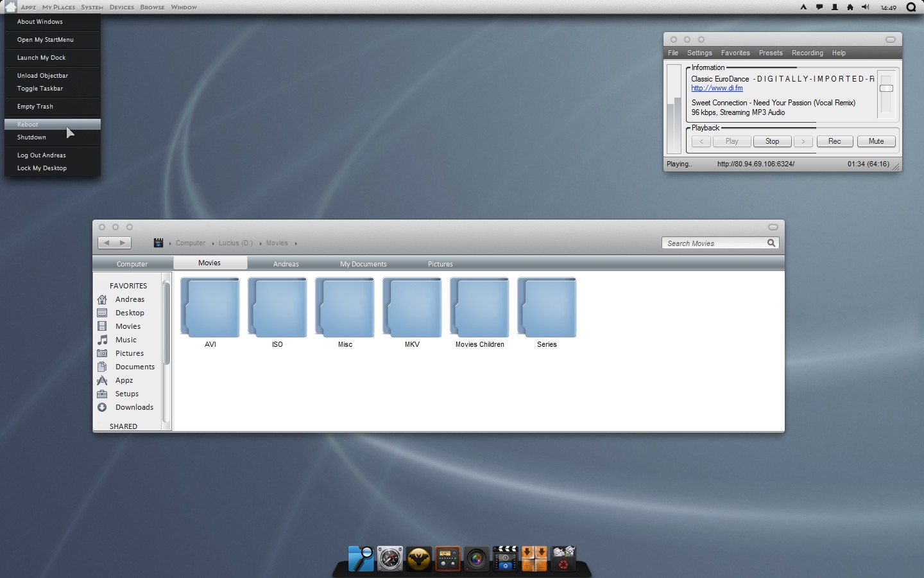The width and height of the screenshot is (924, 578).
Task: Open the yellow bat icon in the dock
Action: pyautogui.click(x=418, y=559)
